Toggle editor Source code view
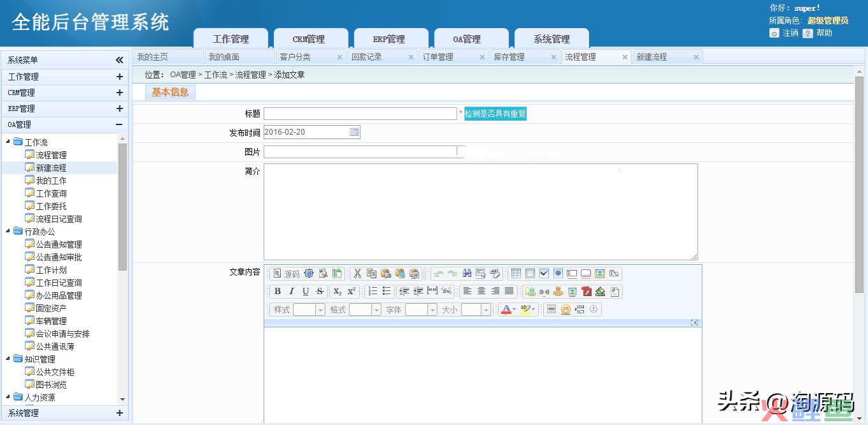The height and width of the screenshot is (425, 868). pyautogui.click(x=285, y=274)
